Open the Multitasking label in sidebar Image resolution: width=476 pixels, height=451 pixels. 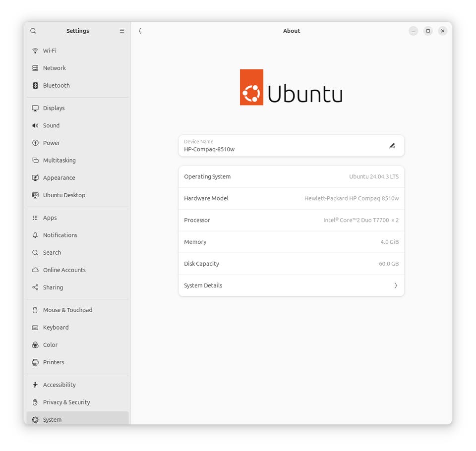click(59, 160)
